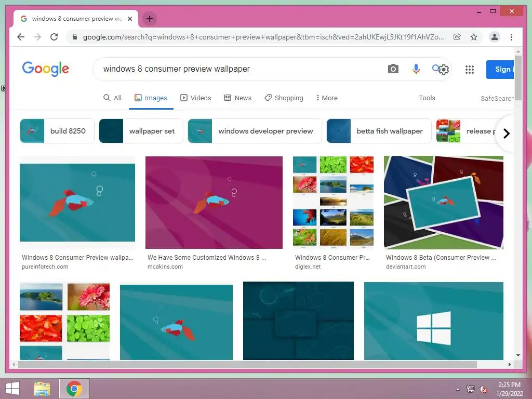Reload the page with the refresh icon
The width and height of the screenshot is (532, 399).
pyautogui.click(x=54, y=37)
